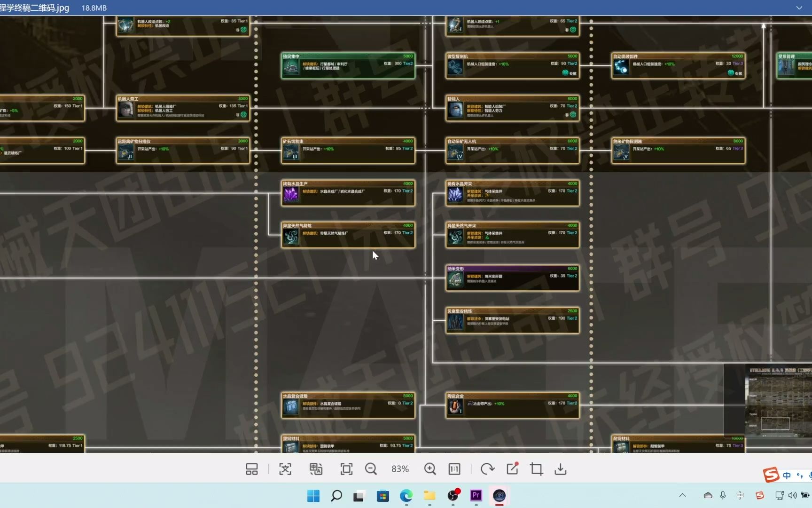Rotate the image clockwise

(487, 469)
